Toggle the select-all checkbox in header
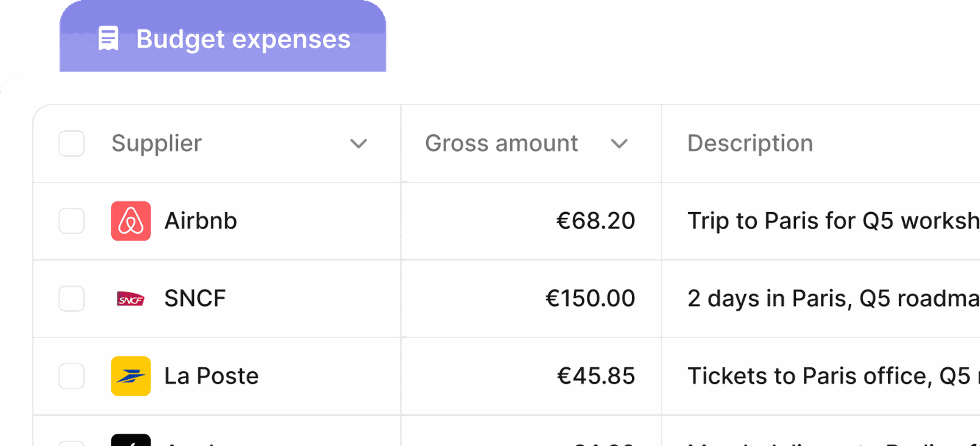The height and width of the screenshot is (446, 980). 71,144
